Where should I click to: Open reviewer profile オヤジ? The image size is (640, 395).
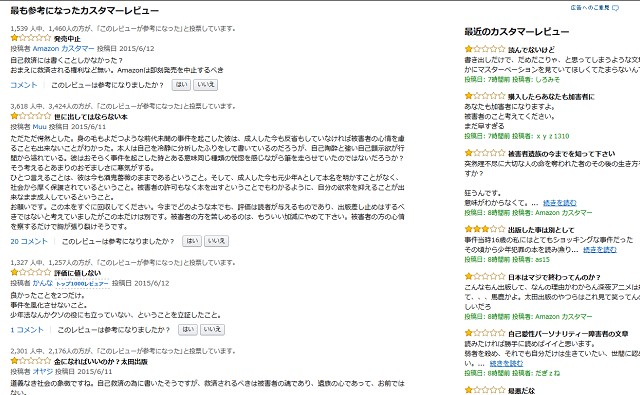coord(43,371)
